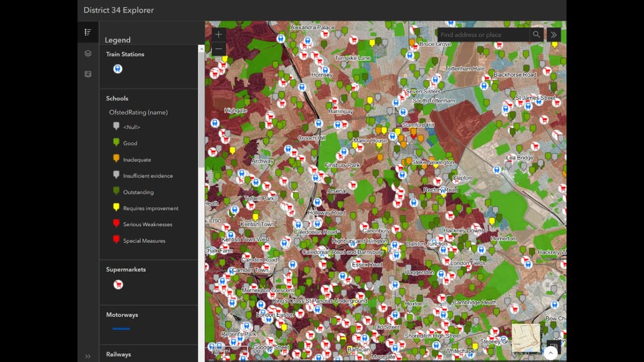Click the train station marker above Finsbury Park

point(344,152)
